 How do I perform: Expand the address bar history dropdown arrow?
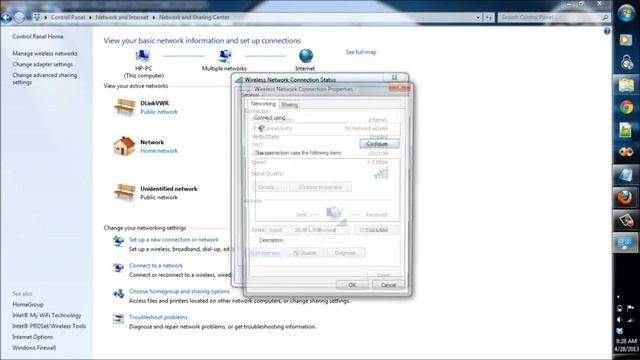click(x=478, y=18)
